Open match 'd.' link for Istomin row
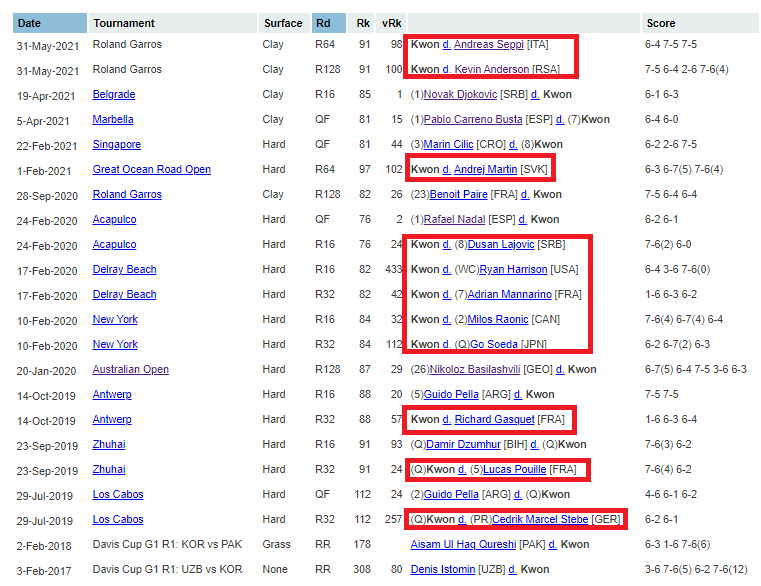 coord(513,569)
